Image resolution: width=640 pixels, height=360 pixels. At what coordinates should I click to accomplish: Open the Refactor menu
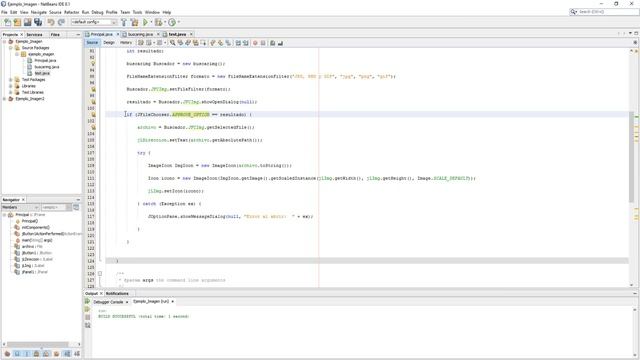click(x=71, y=12)
